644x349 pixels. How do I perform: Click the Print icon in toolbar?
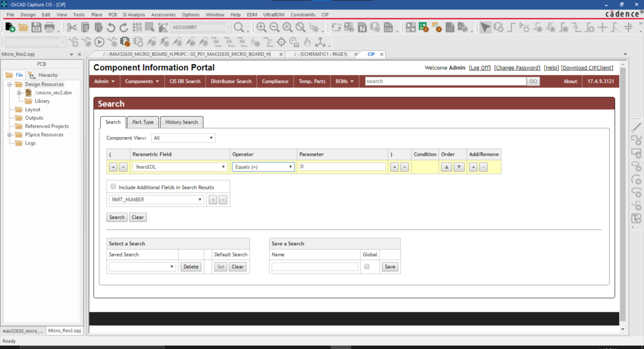pyautogui.click(x=49, y=28)
